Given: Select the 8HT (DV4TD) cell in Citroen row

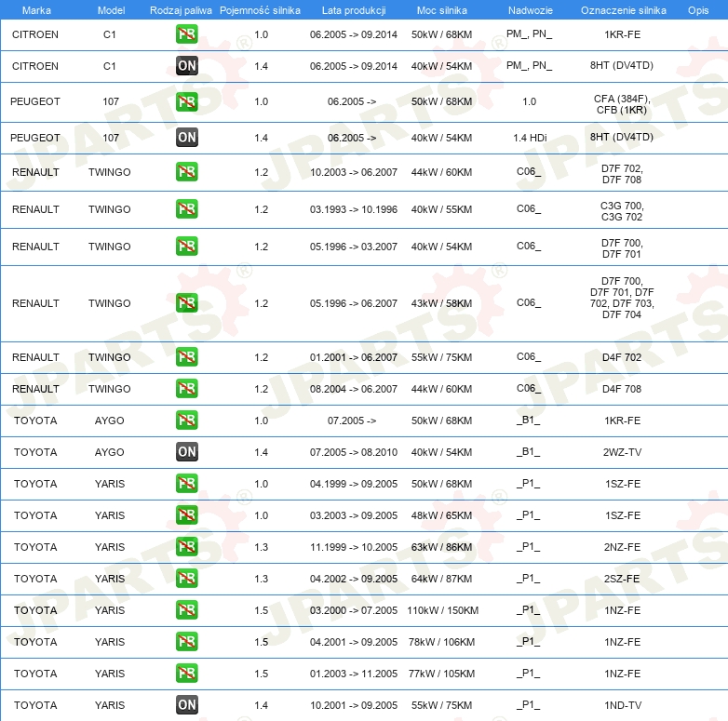Looking at the screenshot, I should [x=622, y=65].
